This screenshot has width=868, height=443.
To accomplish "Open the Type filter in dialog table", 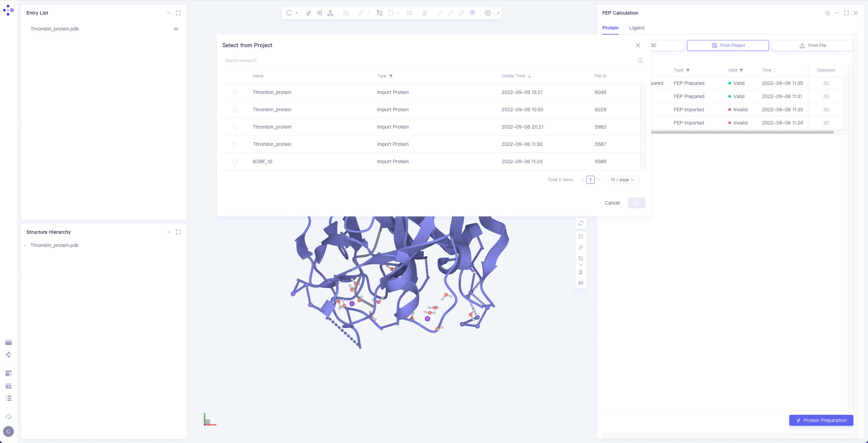I will [x=391, y=76].
